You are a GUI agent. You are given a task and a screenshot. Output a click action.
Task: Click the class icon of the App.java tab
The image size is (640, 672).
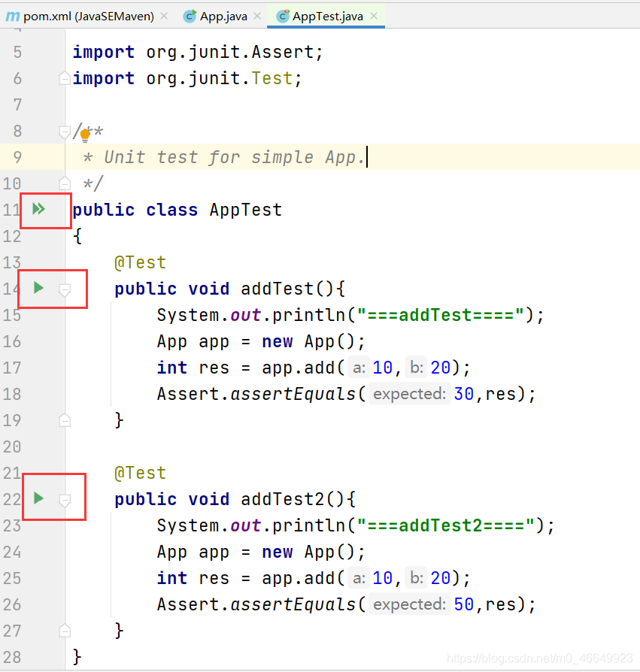click(189, 17)
